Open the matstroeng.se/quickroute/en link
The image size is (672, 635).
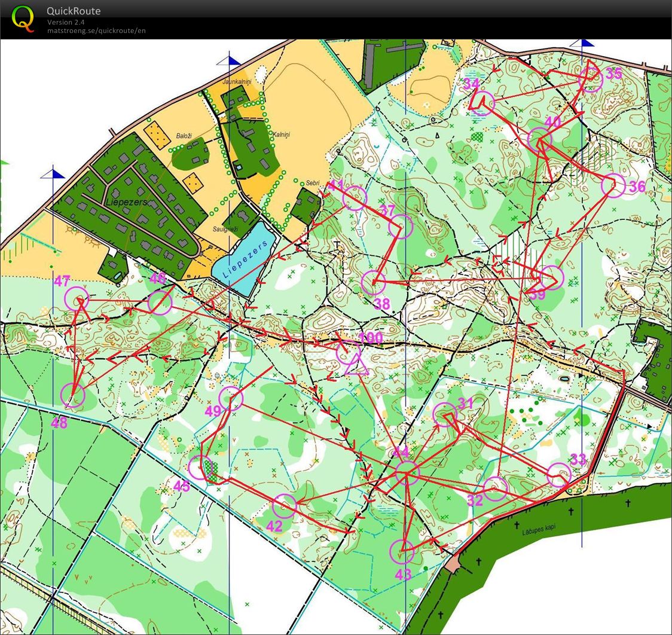click(x=96, y=30)
